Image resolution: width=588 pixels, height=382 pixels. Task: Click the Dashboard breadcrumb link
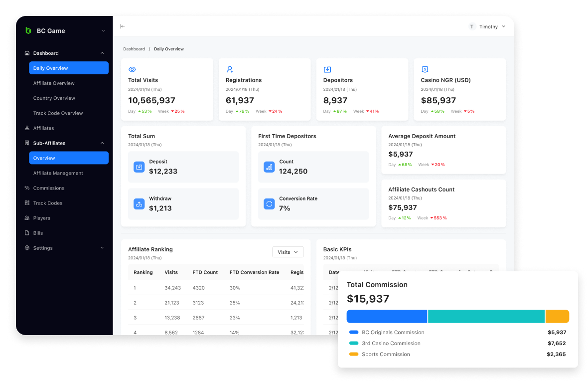point(134,49)
